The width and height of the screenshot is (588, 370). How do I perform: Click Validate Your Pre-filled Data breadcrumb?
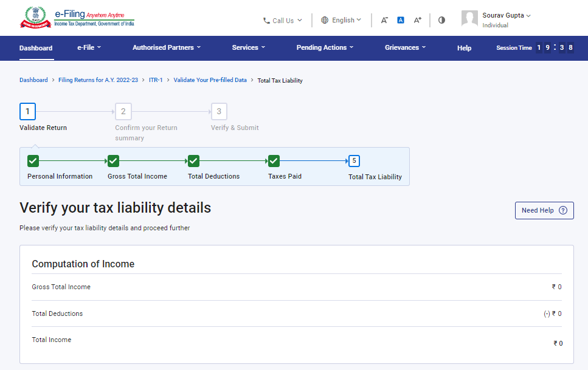pos(210,80)
